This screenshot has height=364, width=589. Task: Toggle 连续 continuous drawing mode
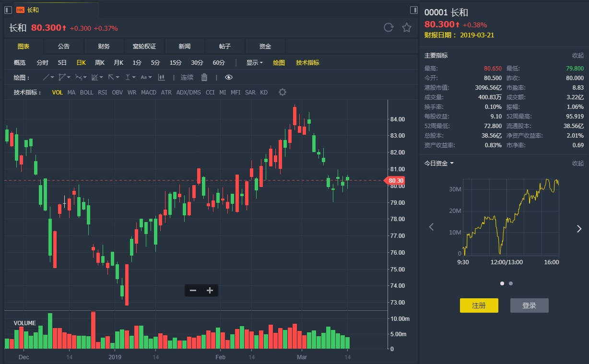(187, 77)
